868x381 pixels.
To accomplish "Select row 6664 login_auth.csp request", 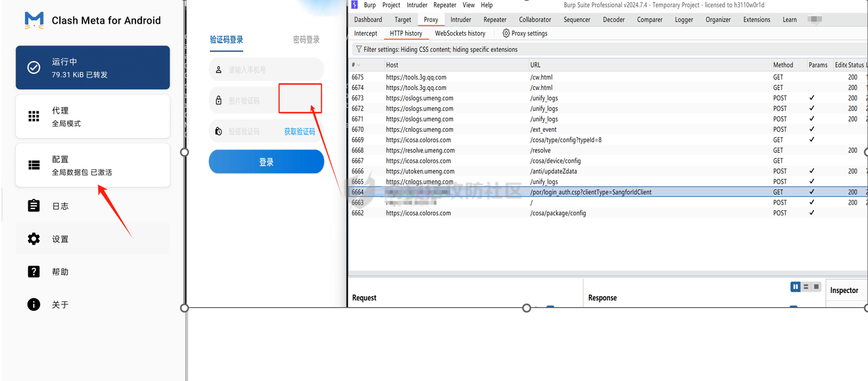I will [608, 192].
